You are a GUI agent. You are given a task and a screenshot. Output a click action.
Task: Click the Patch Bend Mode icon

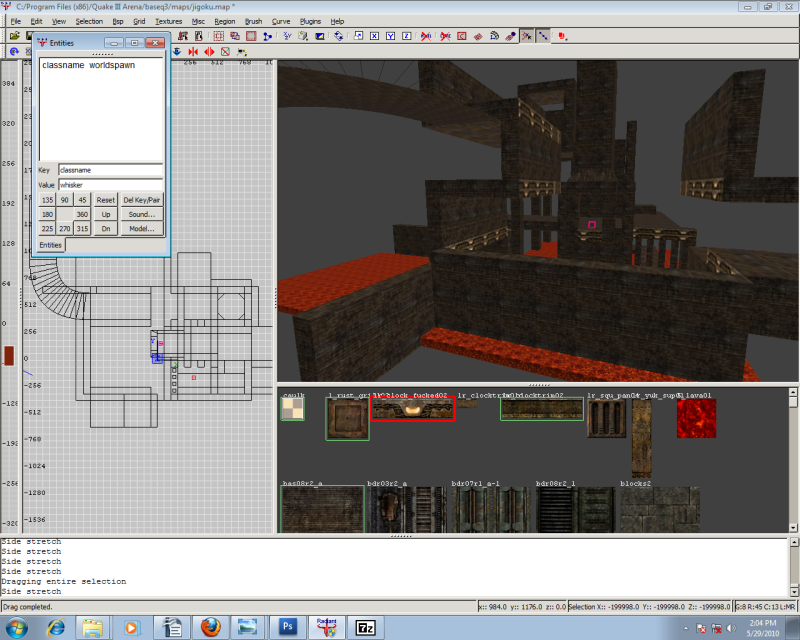[494, 36]
